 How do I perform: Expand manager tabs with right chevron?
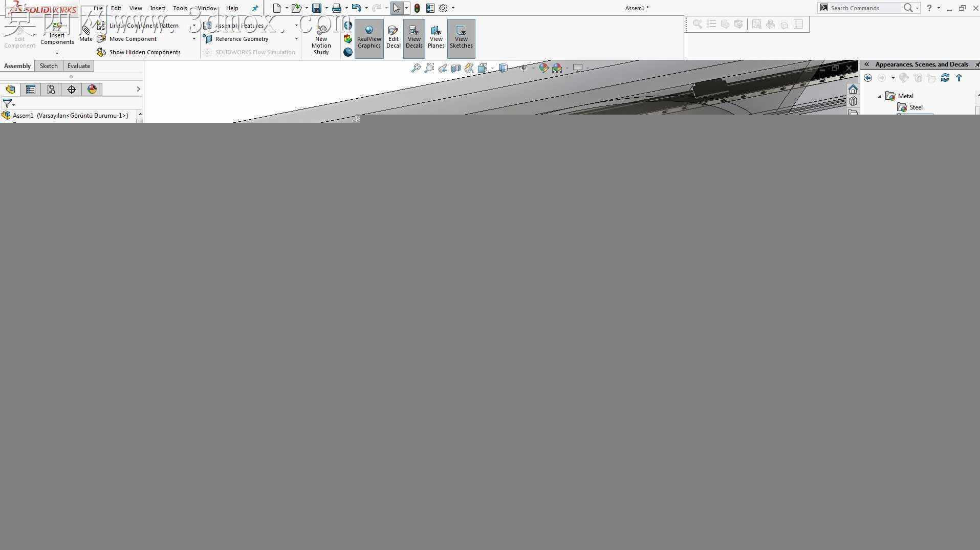(138, 89)
